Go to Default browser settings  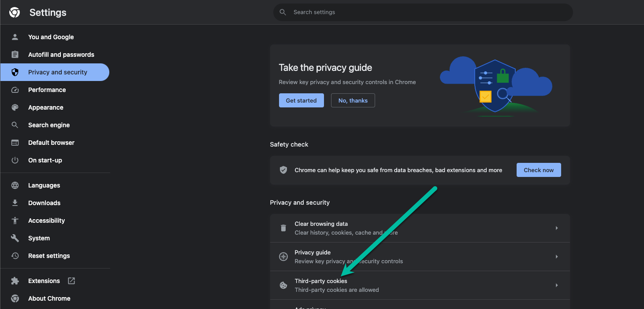(51, 143)
